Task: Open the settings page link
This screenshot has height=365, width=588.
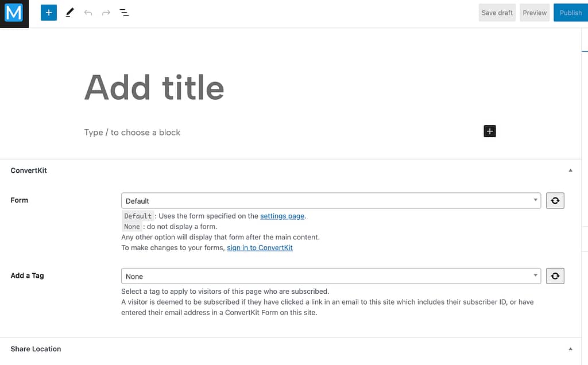Action: [x=283, y=216]
